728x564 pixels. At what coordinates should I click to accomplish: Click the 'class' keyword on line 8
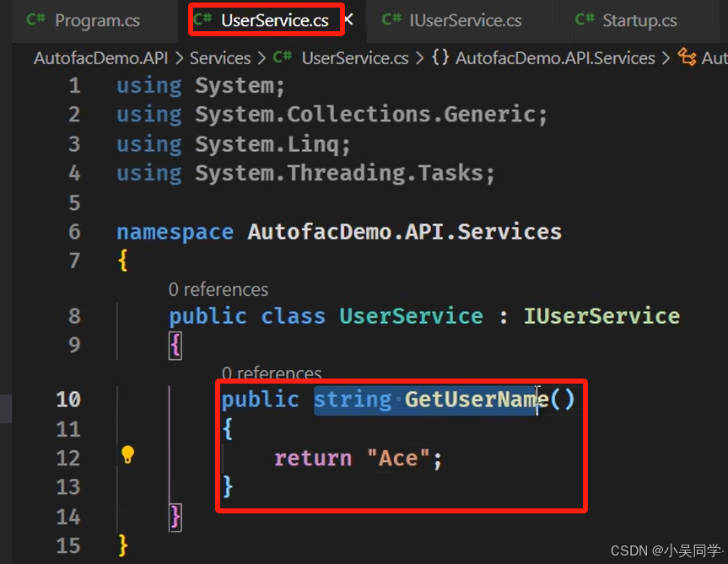click(293, 316)
